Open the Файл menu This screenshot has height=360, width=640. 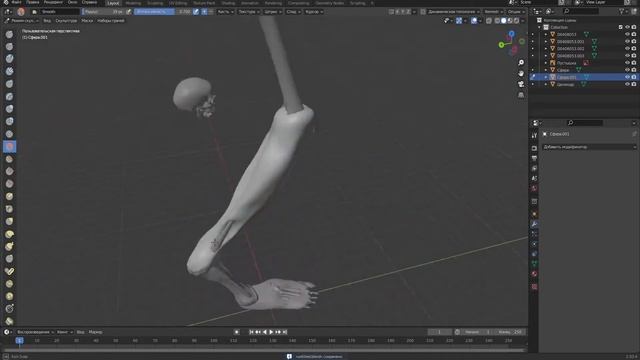pos(16,2)
